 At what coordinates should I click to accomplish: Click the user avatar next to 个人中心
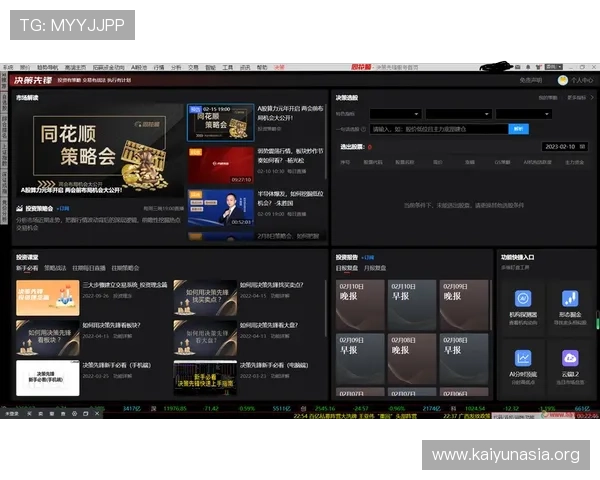[562, 80]
